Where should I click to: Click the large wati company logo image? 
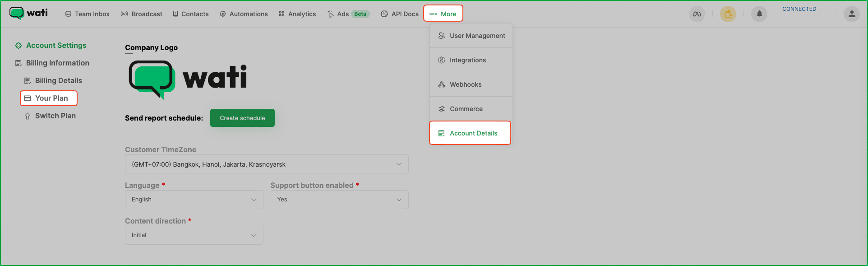pyautogui.click(x=188, y=79)
